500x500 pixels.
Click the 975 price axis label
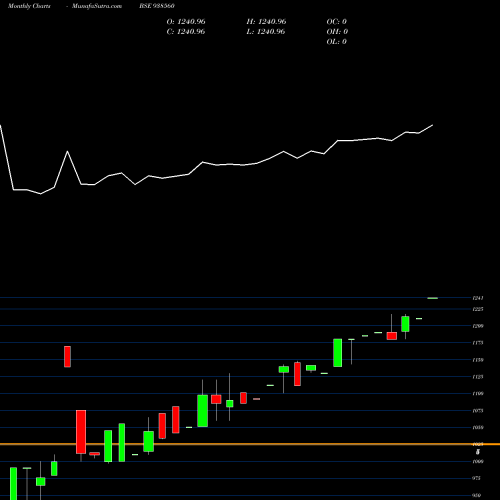[477, 478]
